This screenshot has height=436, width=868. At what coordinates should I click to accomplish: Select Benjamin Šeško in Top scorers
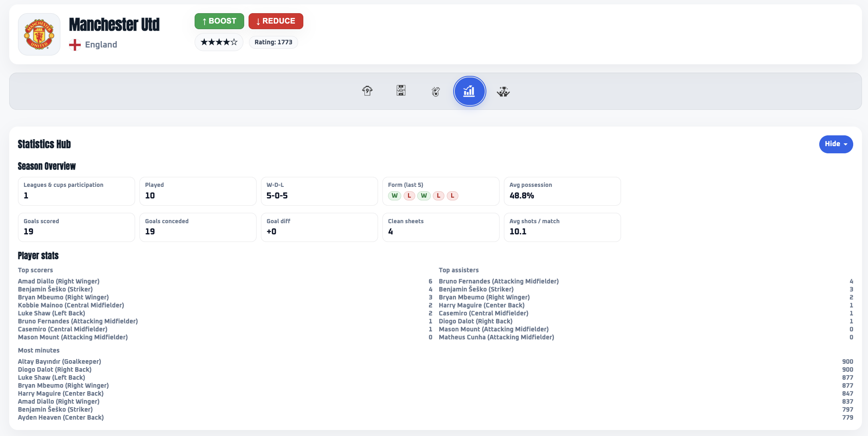[x=225, y=289]
